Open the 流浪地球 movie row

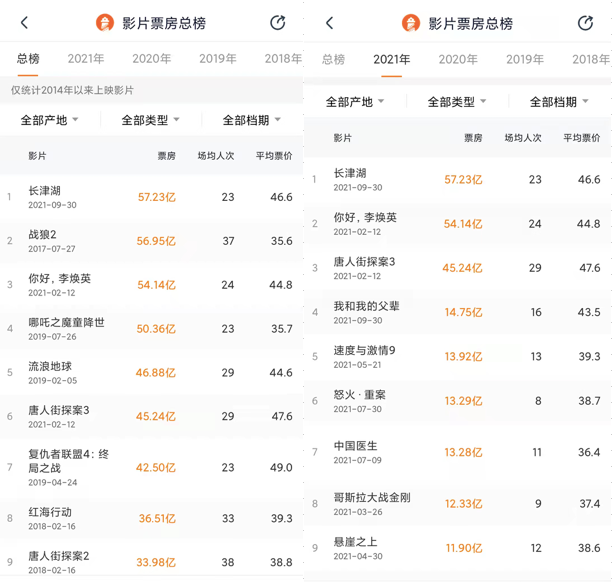pyautogui.click(x=151, y=373)
